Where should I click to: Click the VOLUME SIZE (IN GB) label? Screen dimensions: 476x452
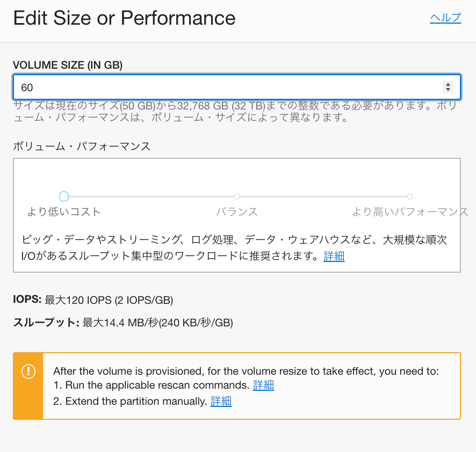pos(68,65)
